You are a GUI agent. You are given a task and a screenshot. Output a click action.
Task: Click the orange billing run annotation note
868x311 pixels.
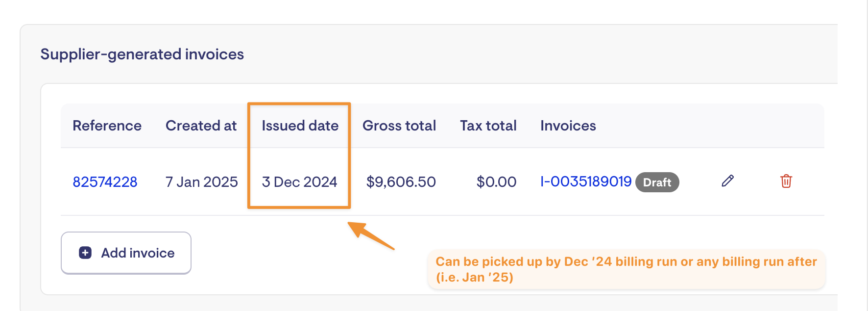coord(627,269)
